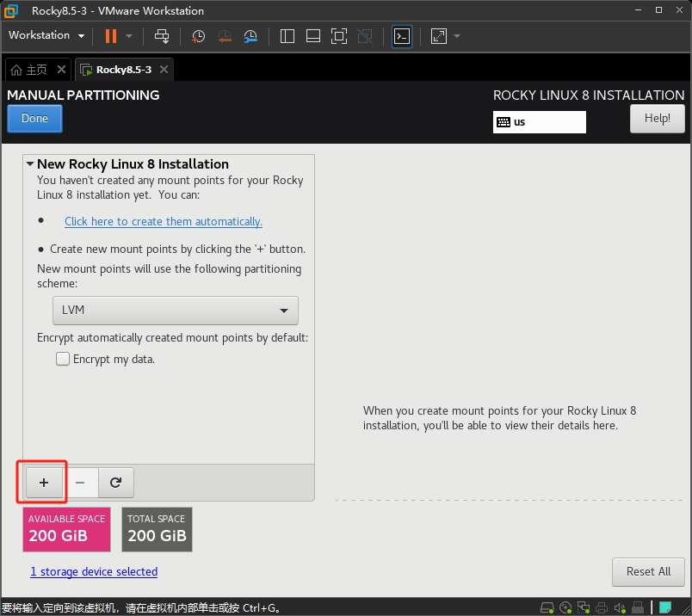692x616 pixels.
Task: Open the Workstation menu
Action: coord(46,35)
